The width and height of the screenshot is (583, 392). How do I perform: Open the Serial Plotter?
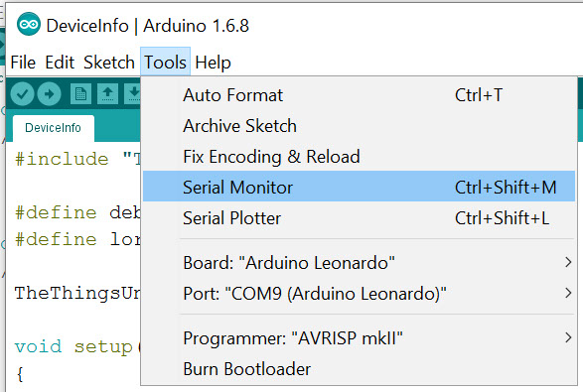pos(359,217)
